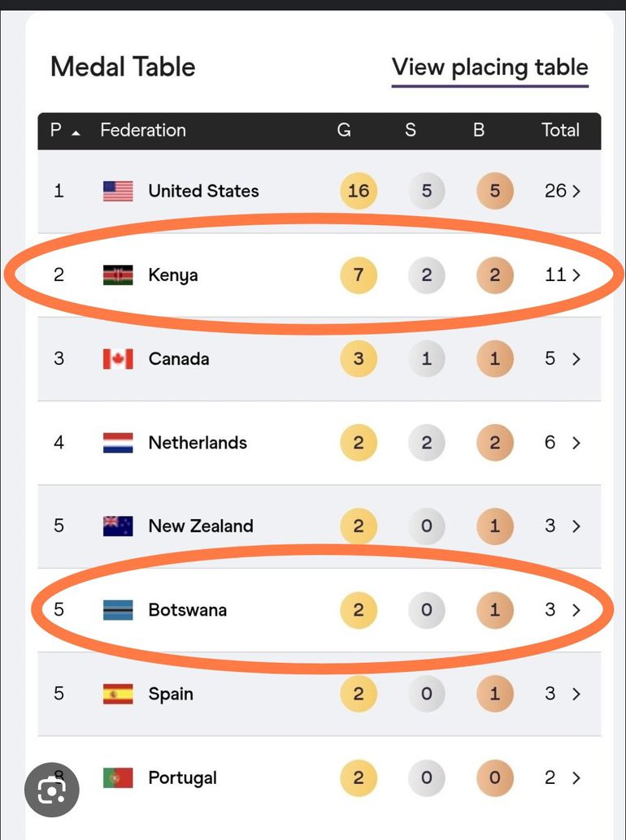Image resolution: width=626 pixels, height=840 pixels.
Task: Expand the United States row chevron
Action: click(x=576, y=192)
